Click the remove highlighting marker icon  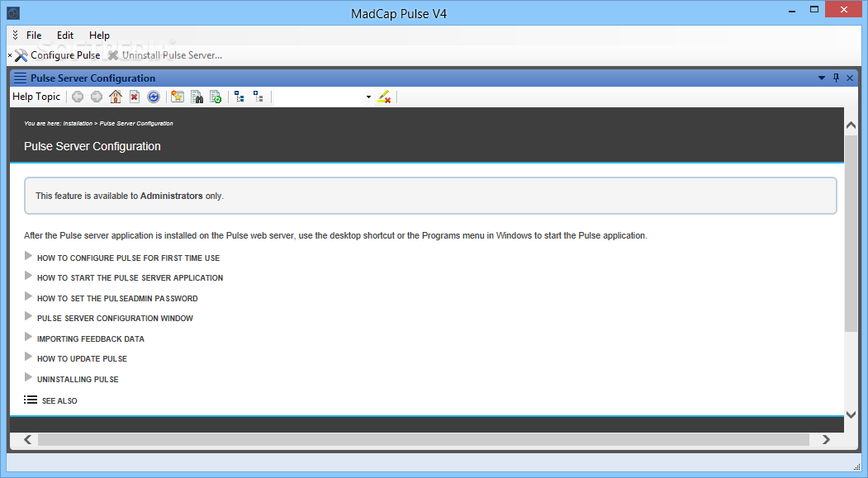[384, 97]
